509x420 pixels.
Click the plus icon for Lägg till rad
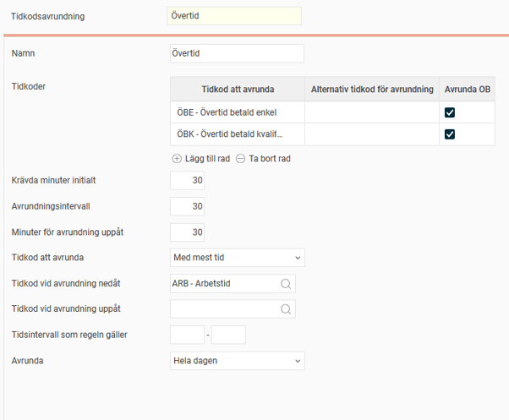[x=177, y=159]
